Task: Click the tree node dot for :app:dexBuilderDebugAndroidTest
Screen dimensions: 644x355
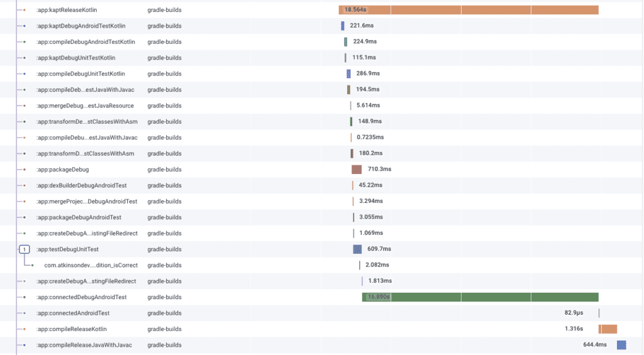Action: point(24,185)
